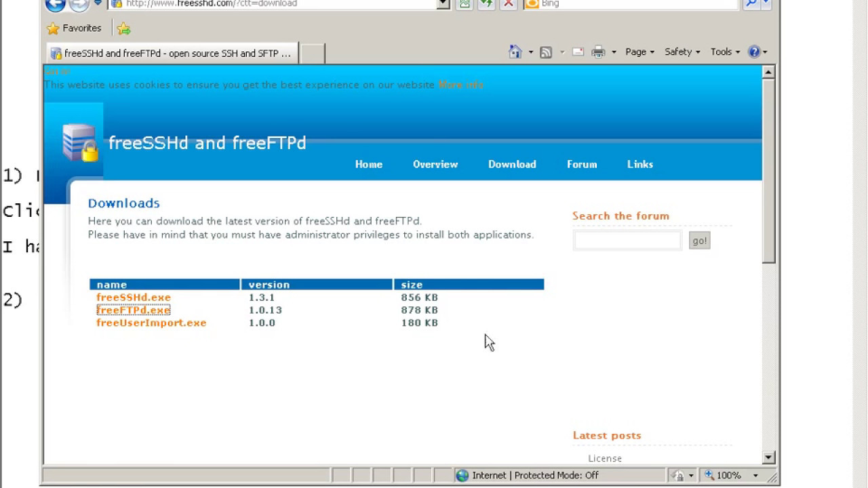
Task: Open a new blank tab
Action: 312,54
